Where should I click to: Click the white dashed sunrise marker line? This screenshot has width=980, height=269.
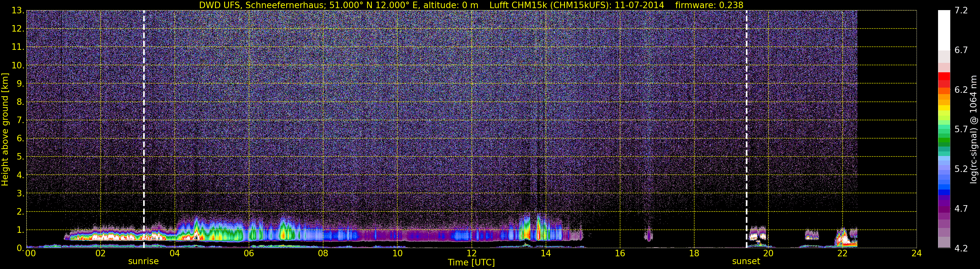[144, 129]
